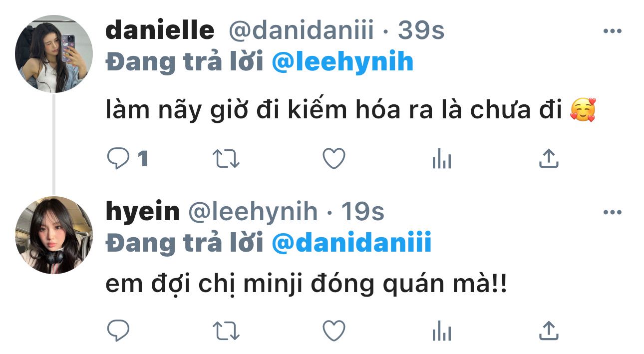The image size is (644, 354).
Task: Open the @danidaniii mention link
Action: (351, 244)
